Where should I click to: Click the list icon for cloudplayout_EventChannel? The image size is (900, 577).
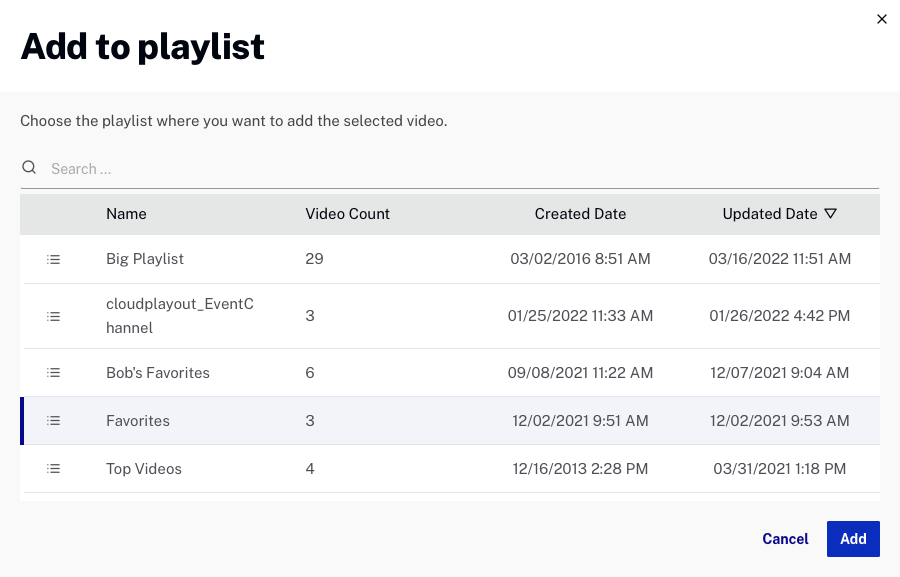coord(54,316)
